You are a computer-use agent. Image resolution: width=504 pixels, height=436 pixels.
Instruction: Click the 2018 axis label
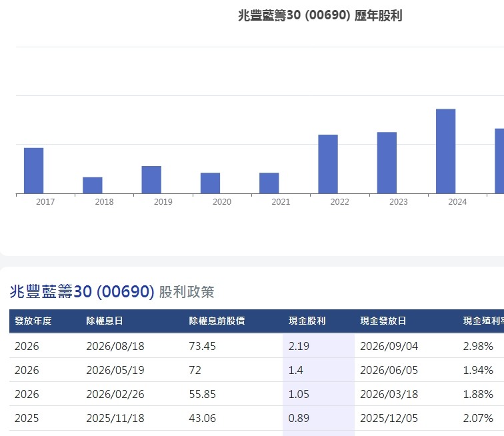[104, 202]
